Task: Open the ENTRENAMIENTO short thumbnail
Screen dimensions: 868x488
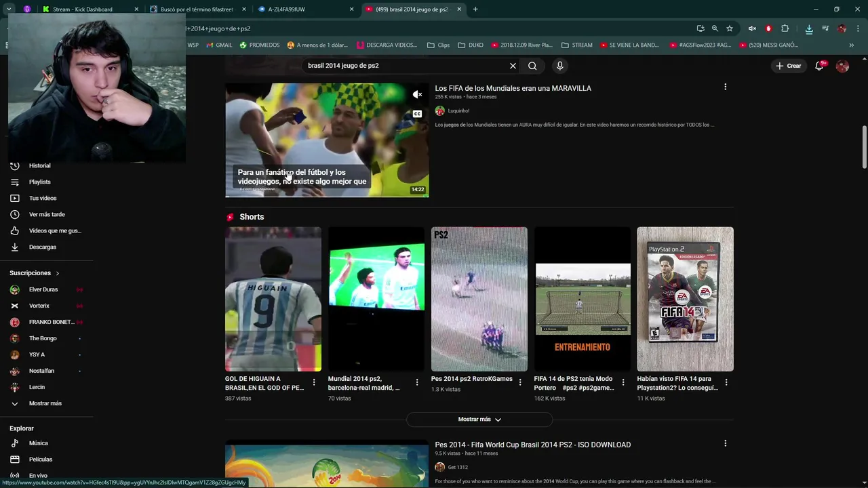Action: click(583, 299)
